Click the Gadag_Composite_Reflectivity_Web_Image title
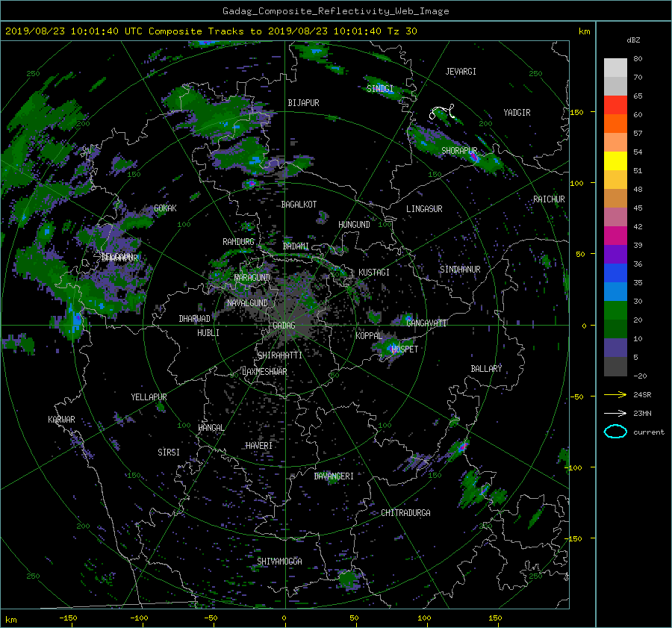Viewport: 672px width, 628px height. point(335,11)
